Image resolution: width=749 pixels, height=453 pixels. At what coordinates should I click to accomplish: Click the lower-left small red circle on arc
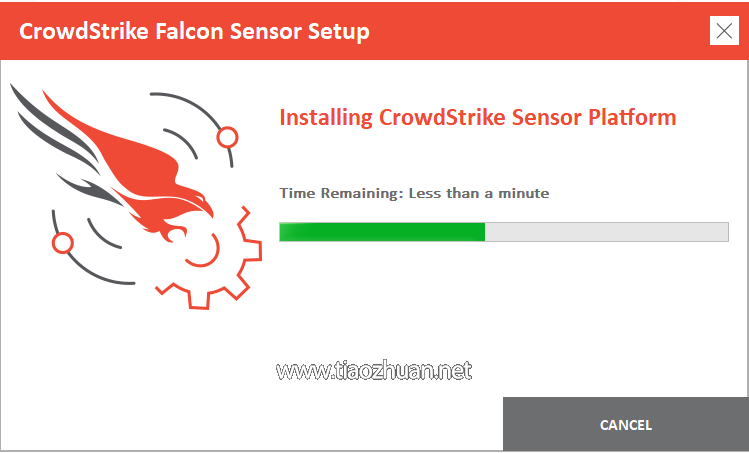63,243
